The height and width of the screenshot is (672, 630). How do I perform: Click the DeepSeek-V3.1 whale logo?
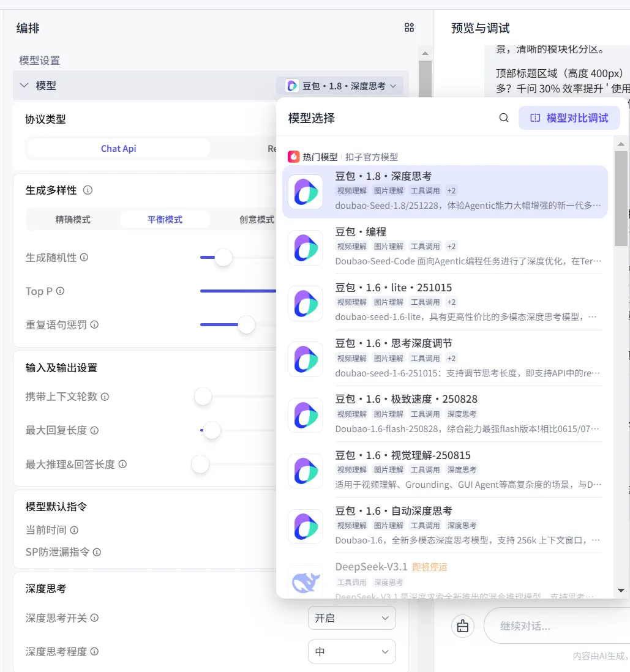(x=306, y=582)
